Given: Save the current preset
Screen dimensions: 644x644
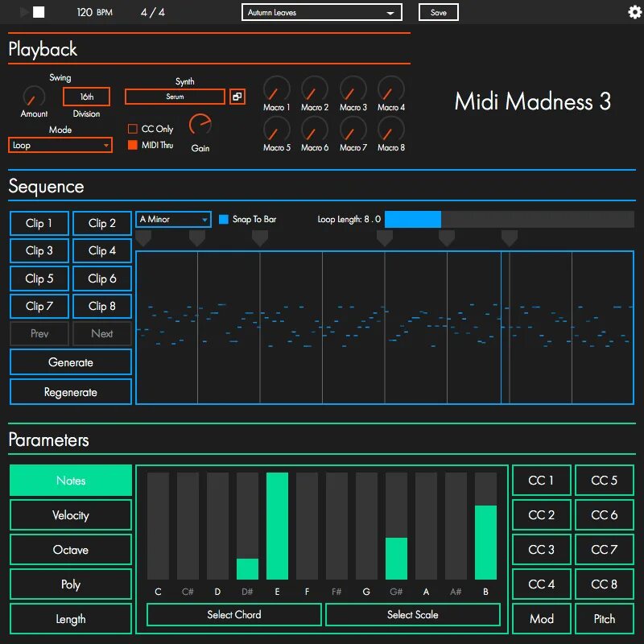Looking at the screenshot, I should 438,12.
